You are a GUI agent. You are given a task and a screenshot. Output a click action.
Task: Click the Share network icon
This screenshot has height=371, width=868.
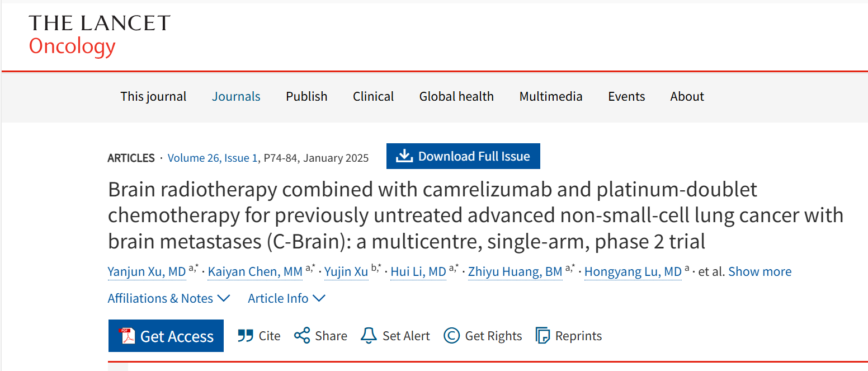(302, 336)
